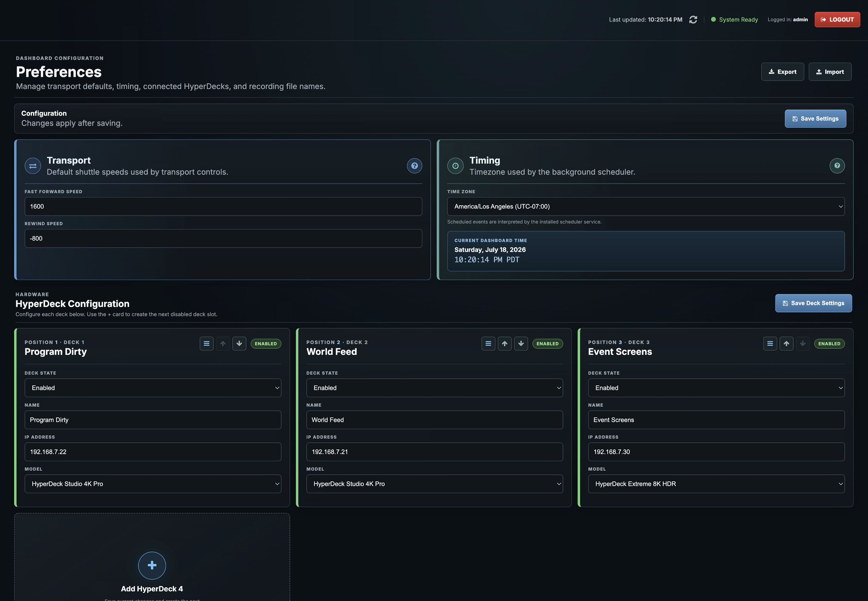Open Deck State dropdown for Program Dirty
Screen dimensions: 868x601
153,388
